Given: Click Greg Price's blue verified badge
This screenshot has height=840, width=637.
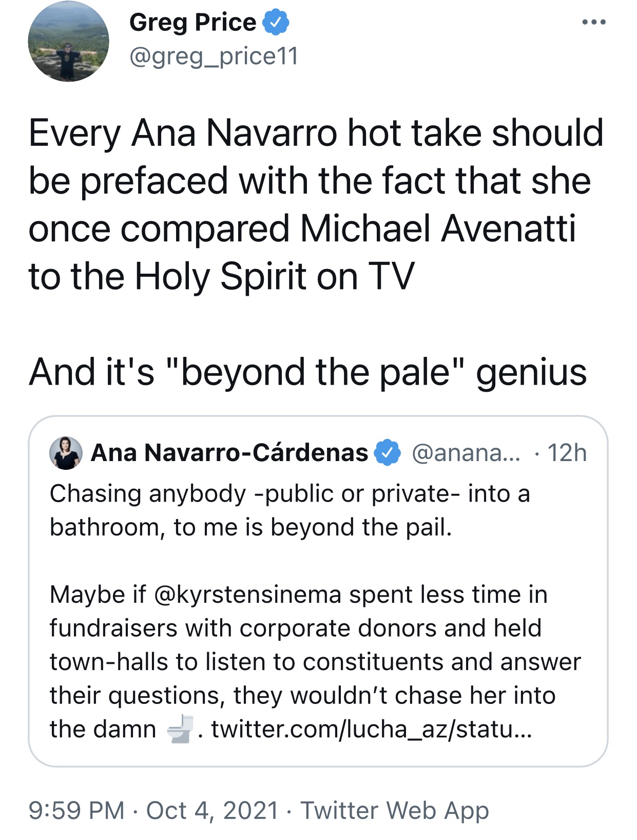Looking at the screenshot, I should point(276,23).
